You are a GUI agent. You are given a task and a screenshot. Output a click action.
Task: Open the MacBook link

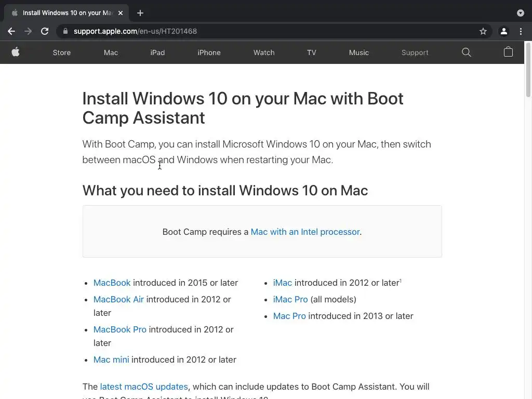pyautogui.click(x=112, y=283)
